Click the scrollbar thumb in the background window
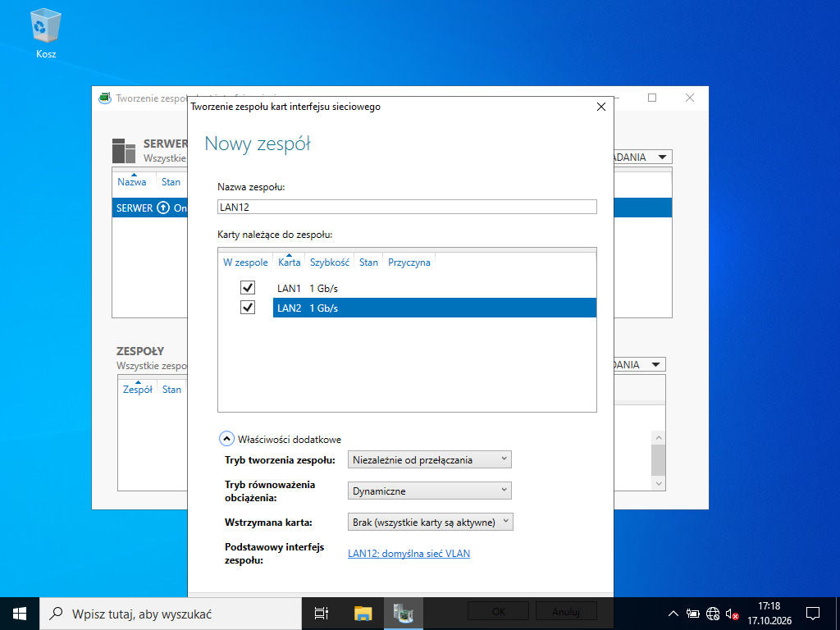The image size is (840, 630). click(x=659, y=459)
